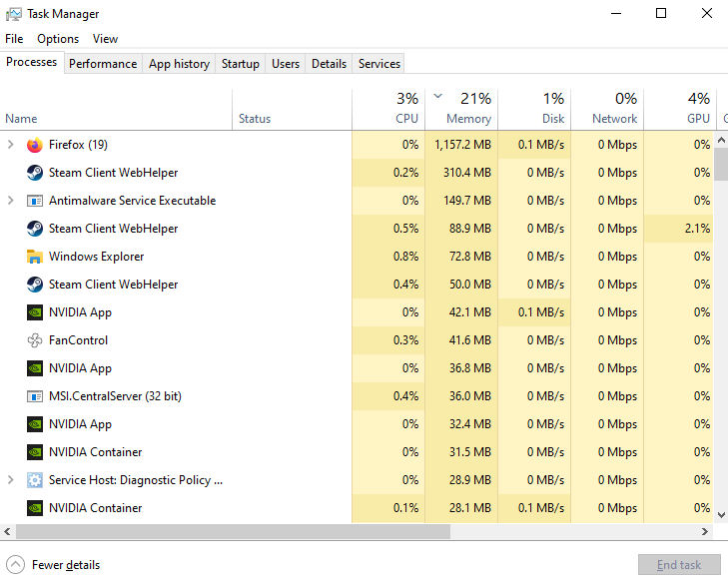Click Steam icon of 310.4 MB WebHelper
The width and height of the screenshot is (728, 587).
35,173
